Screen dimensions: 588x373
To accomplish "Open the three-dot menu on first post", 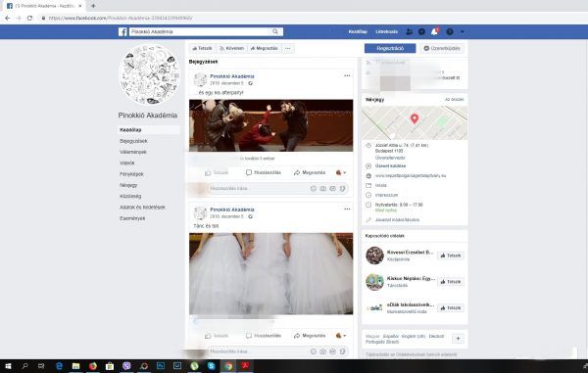I will [347, 75].
